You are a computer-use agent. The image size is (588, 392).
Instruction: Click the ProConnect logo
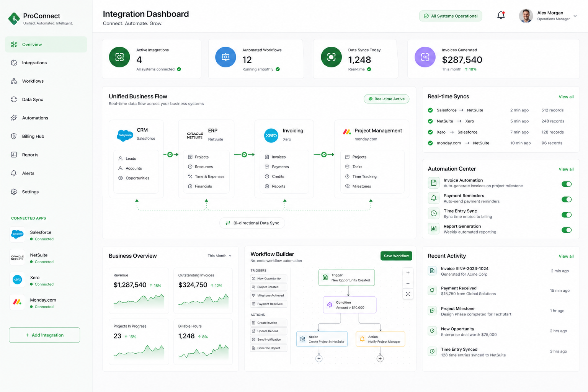pyautogui.click(x=14, y=18)
